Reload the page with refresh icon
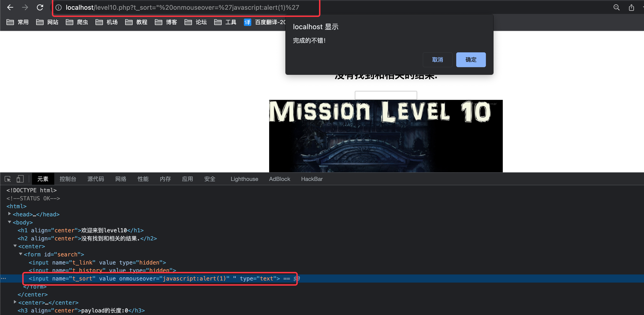Viewport: 644px width, 315px height. (40, 7)
